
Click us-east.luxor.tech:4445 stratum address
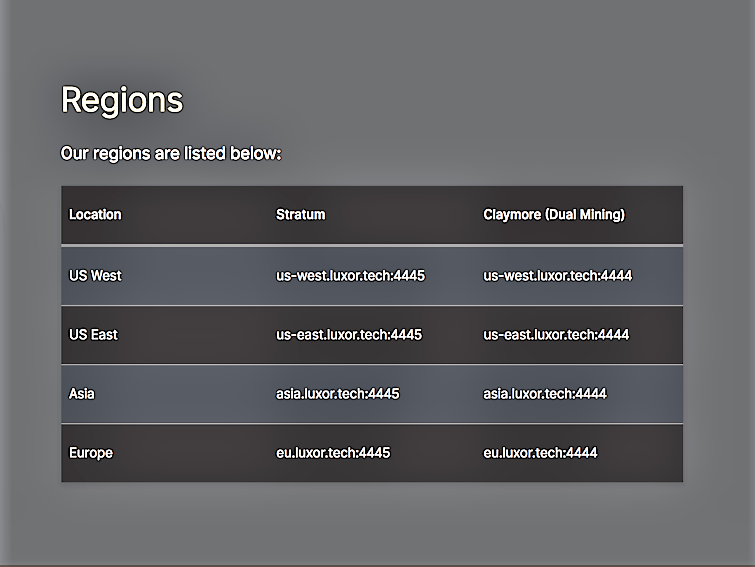point(349,335)
